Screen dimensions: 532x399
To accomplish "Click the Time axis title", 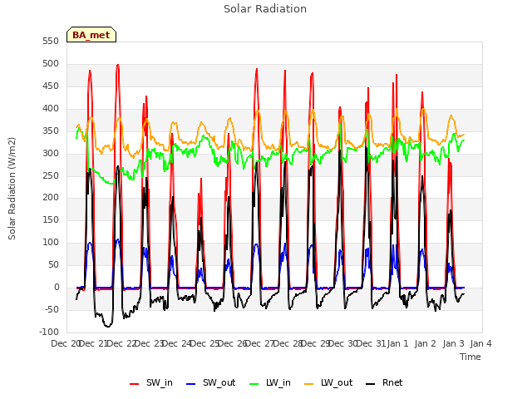I will 470,357.
